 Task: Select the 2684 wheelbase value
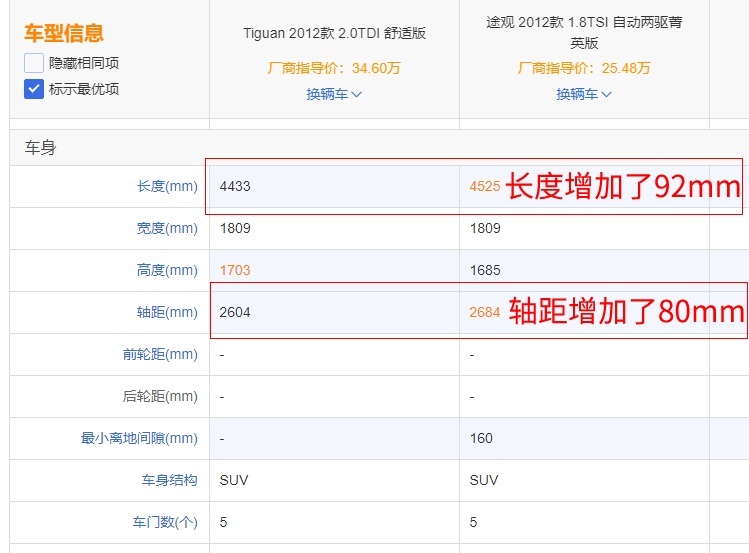(485, 312)
